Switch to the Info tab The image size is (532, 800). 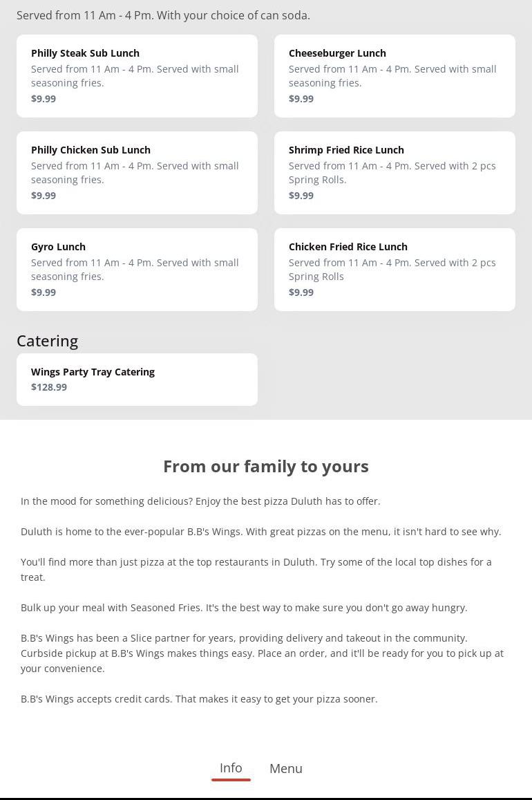click(x=231, y=768)
